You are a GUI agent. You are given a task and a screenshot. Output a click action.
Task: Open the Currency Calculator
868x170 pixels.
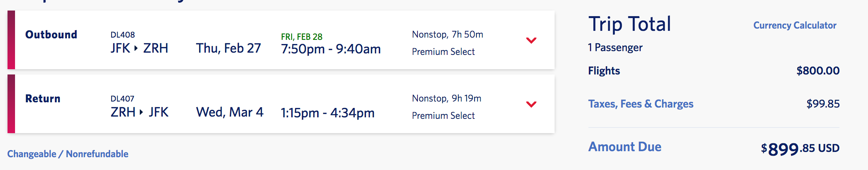coord(795,25)
